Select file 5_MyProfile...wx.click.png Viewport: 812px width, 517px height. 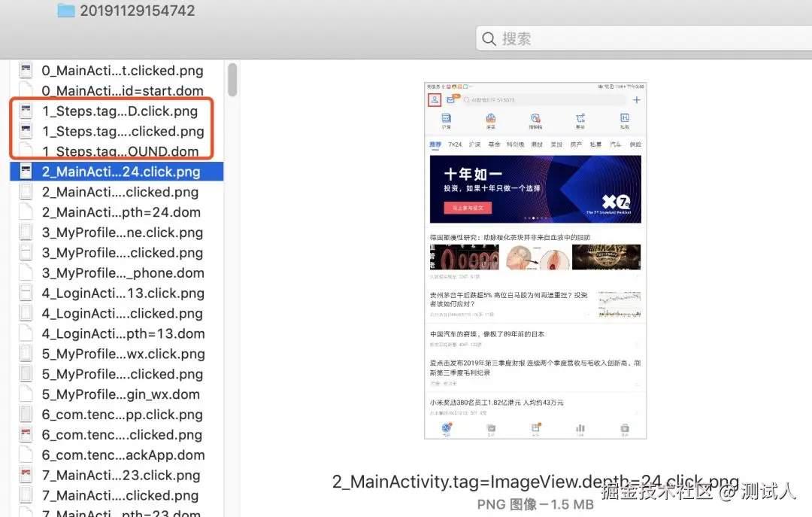click(x=117, y=354)
